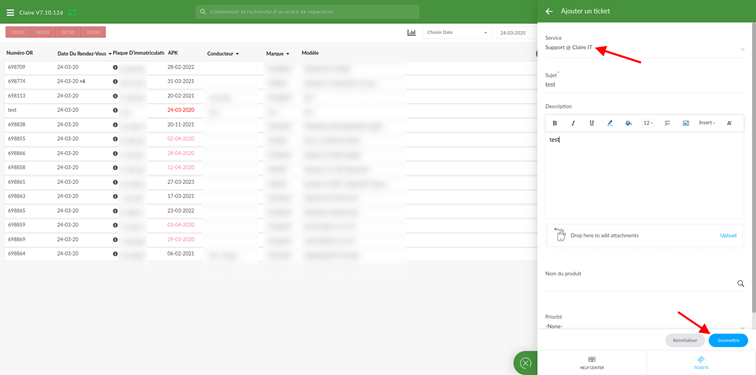This screenshot has height=375, width=756.
Task: Insert an image in the description editor
Action: coord(686,123)
